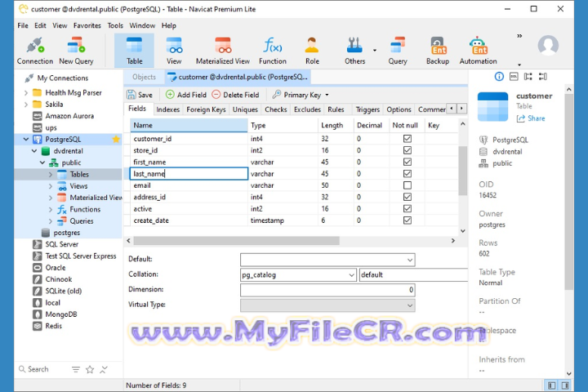This screenshot has width=588, height=392.
Task: Open the Default value dropdown
Action: (410, 260)
